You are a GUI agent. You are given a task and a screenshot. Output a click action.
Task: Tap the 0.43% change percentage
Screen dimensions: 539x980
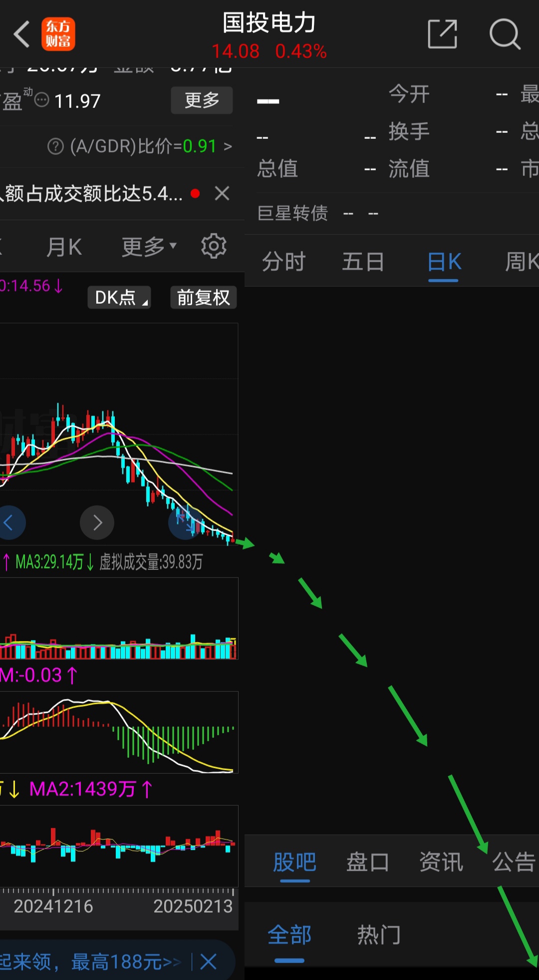pos(301,51)
